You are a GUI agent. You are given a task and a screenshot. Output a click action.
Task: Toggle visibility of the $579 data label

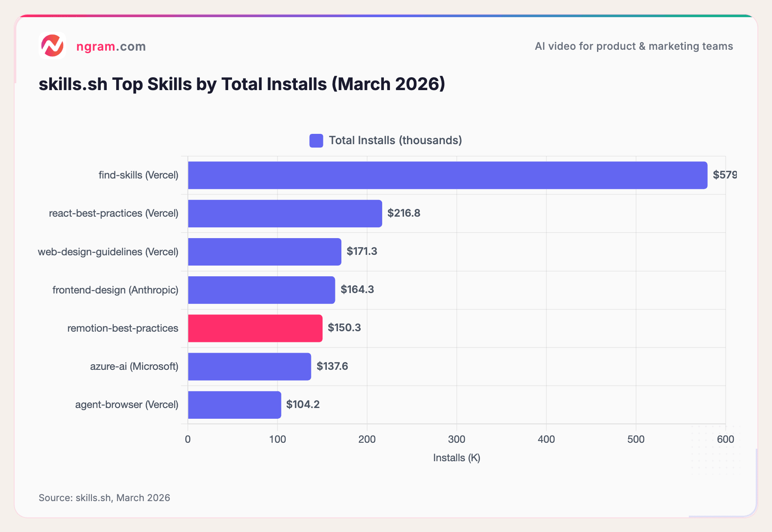725,175
